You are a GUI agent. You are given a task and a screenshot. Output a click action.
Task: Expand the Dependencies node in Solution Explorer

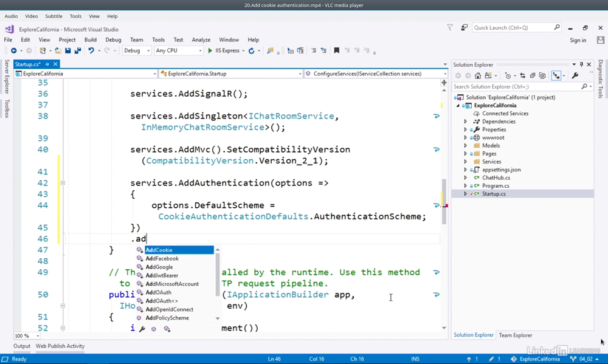tap(466, 122)
